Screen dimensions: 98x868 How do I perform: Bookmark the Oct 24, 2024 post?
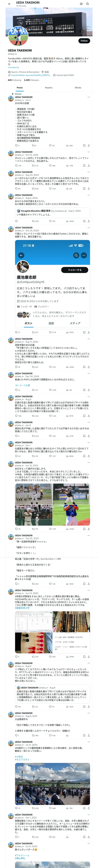click(x=84, y=332)
